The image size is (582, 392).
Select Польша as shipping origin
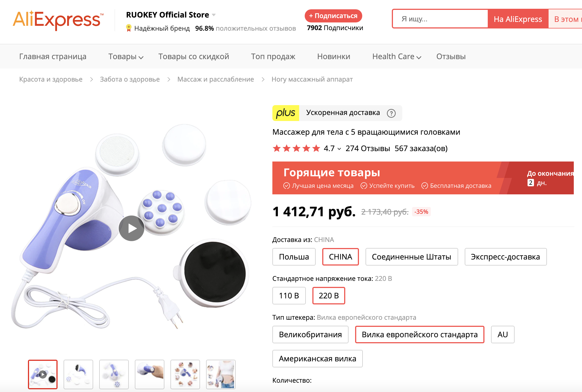point(294,257)
